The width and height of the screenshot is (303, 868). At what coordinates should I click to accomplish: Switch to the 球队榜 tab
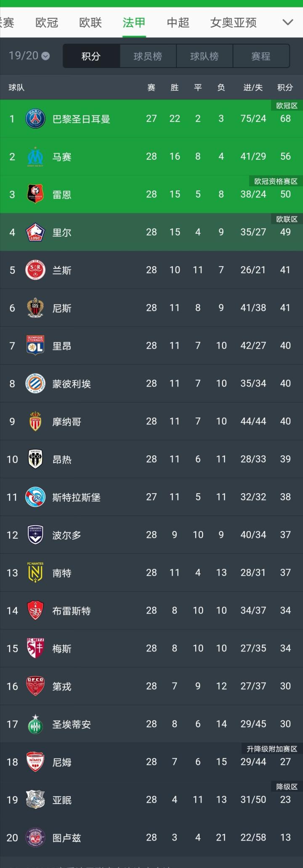click(x=205, y=56)
